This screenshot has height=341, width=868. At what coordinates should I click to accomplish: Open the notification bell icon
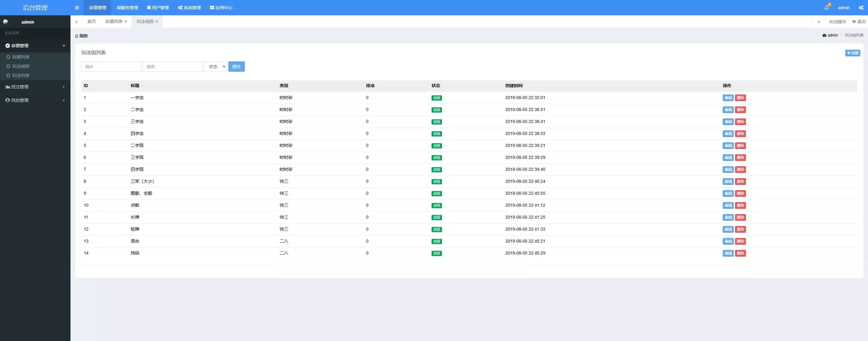(826, 7)
